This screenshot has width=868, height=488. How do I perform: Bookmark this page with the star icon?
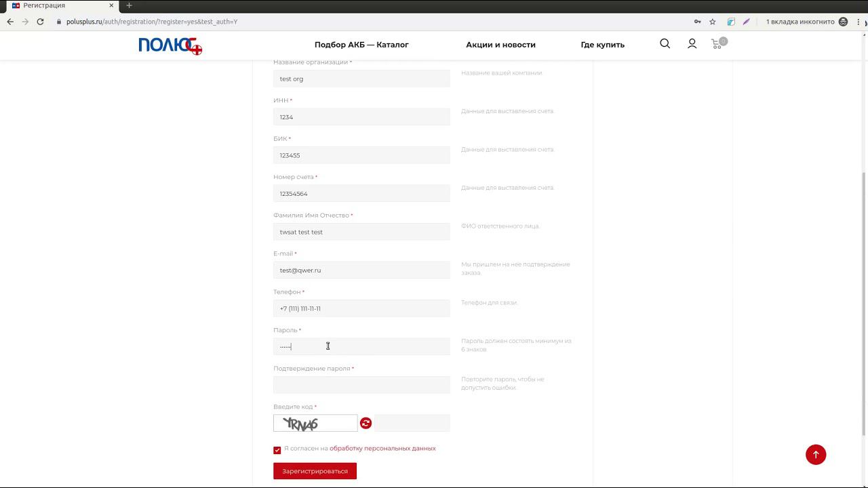(713, 22)
